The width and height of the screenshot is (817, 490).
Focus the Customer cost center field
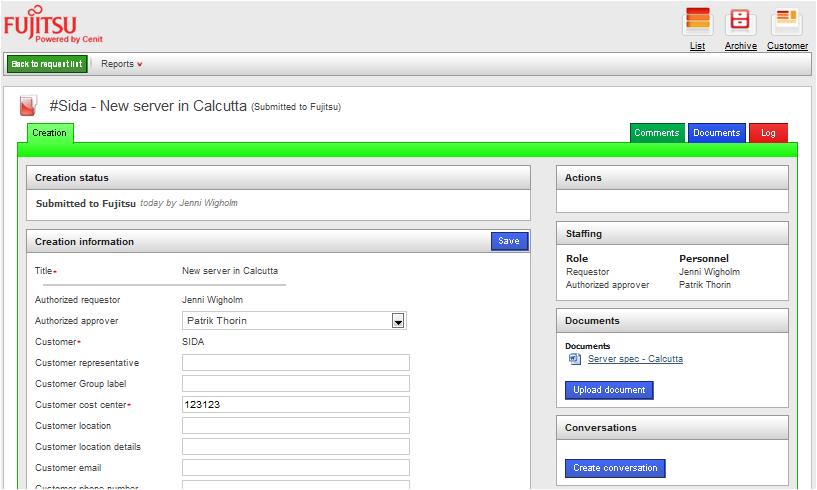point(295,405)
